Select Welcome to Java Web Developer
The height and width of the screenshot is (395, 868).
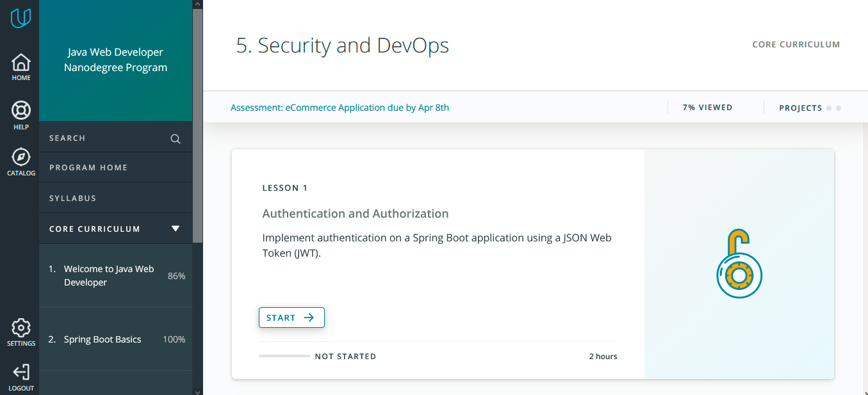109,276
